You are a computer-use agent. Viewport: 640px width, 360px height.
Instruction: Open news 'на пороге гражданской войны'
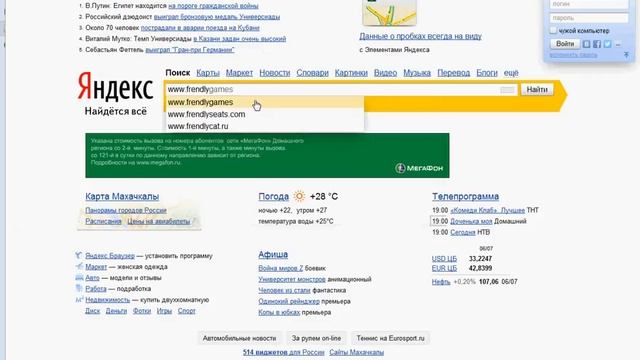213,6
